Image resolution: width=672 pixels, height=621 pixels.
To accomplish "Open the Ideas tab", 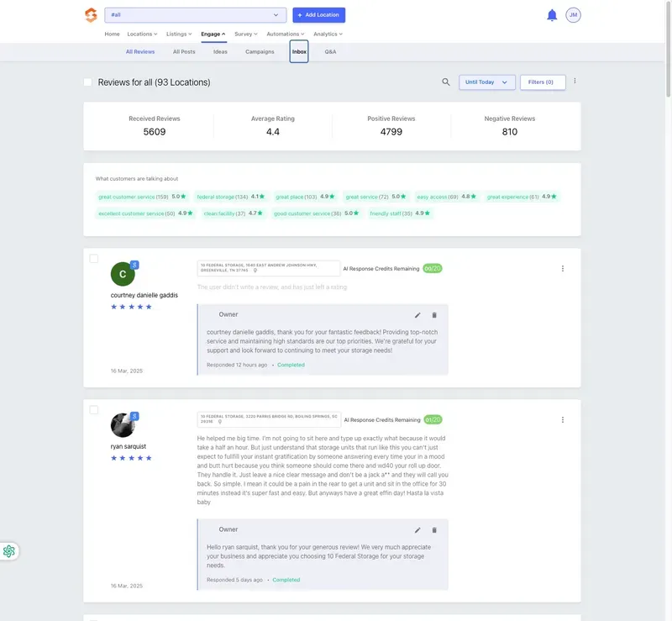I will pyautogui.click(x=220, y=51).
